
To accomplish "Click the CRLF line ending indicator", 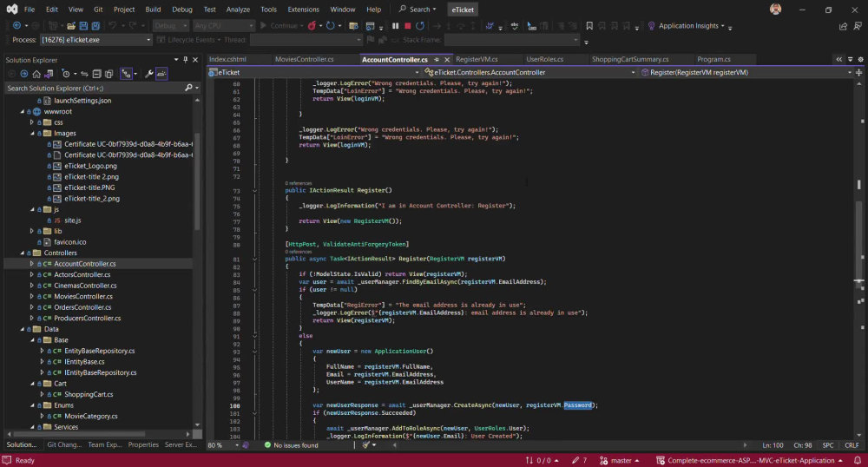I will [x=852, y=445].
